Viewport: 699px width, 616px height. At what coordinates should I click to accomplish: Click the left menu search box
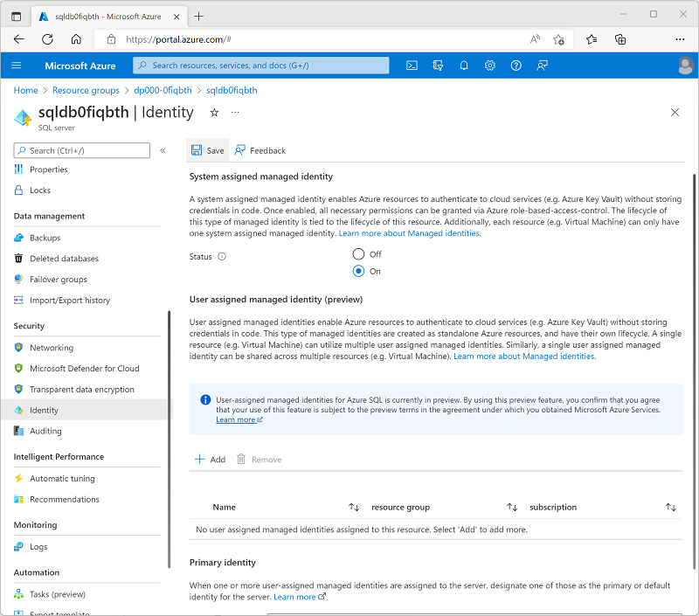pos(82,150)
